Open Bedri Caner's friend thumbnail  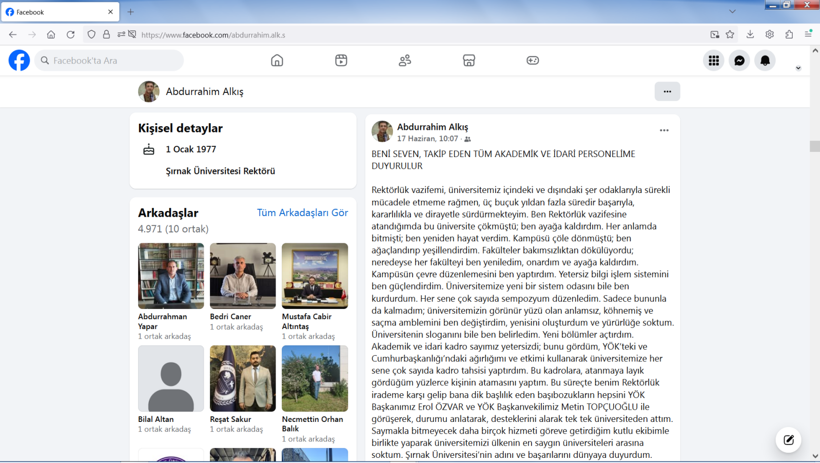coord(243,276)
